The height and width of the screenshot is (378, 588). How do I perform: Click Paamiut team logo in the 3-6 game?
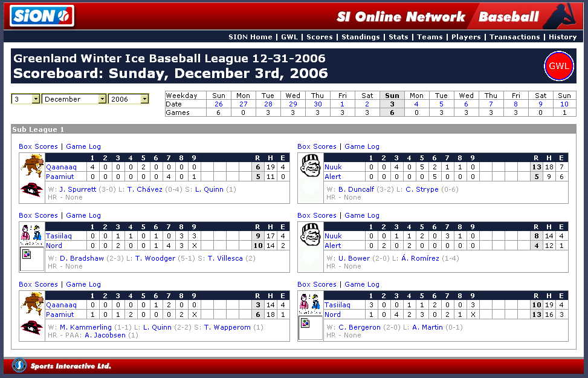[x=32, y=327]
